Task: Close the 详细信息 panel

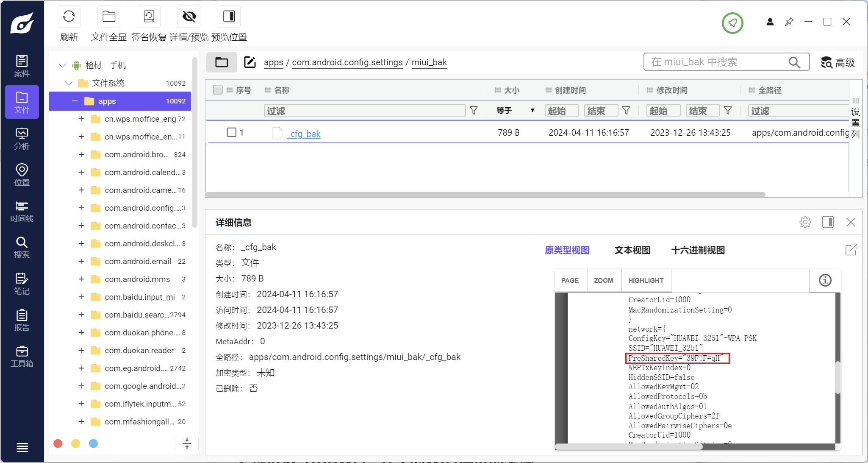Action: (x=851, y=222)
